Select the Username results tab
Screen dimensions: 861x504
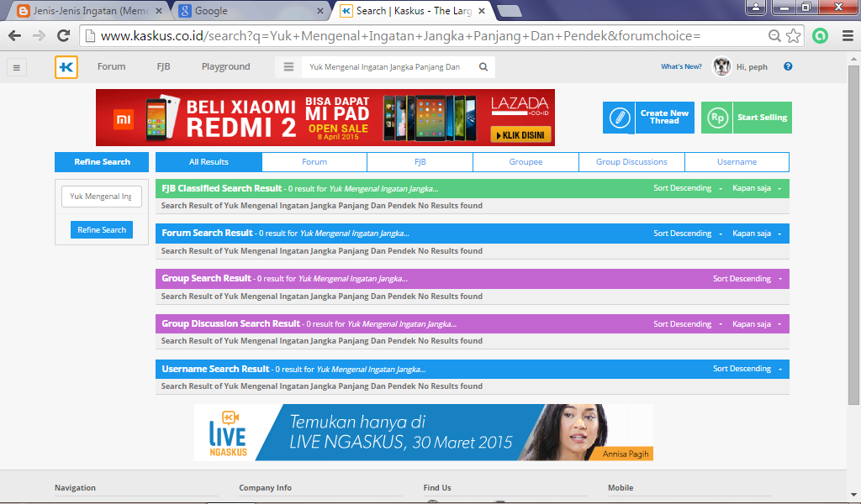tap(737, 162)
